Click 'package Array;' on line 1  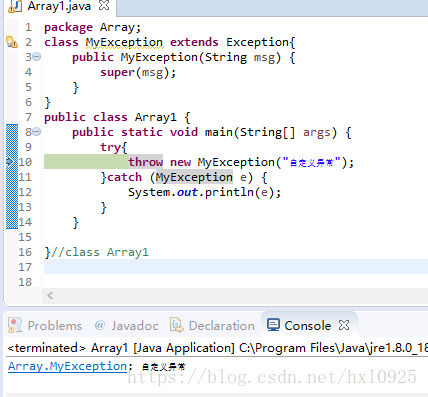(x=93, y=27)
